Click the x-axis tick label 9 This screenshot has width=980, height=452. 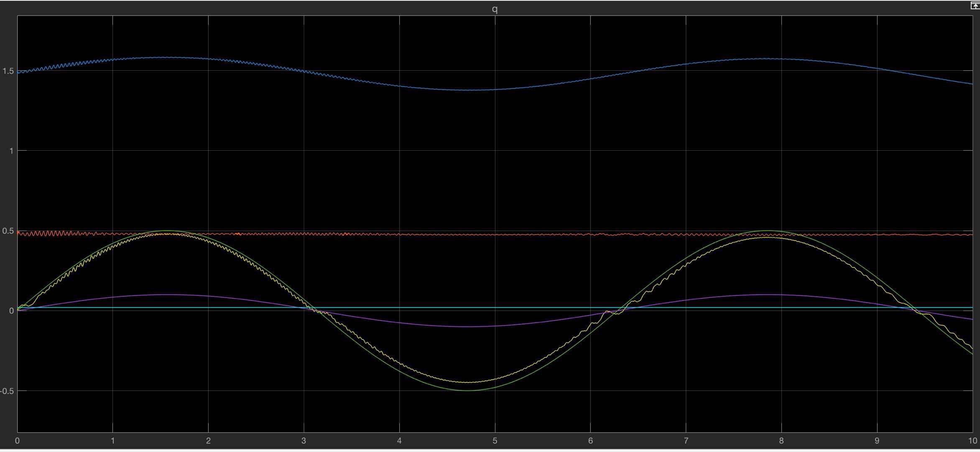coord(877,441)
